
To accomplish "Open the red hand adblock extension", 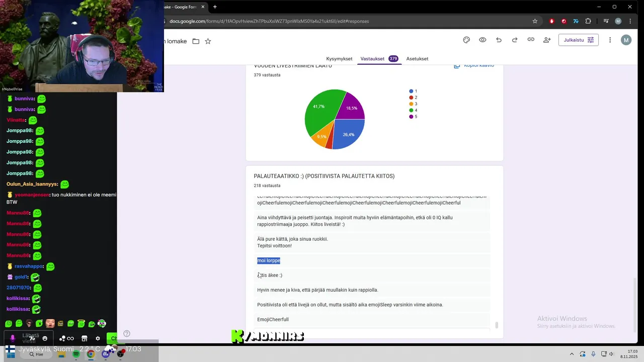I will pyautogui.click(x=552, y=21).
